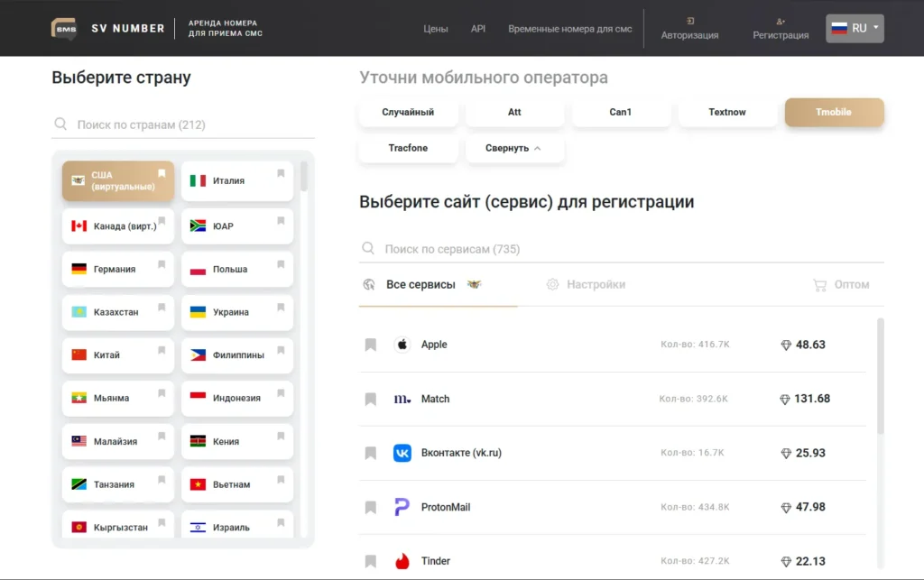Open the API menu item
This screenshot has width=924, height=580.
pos(478,28)
